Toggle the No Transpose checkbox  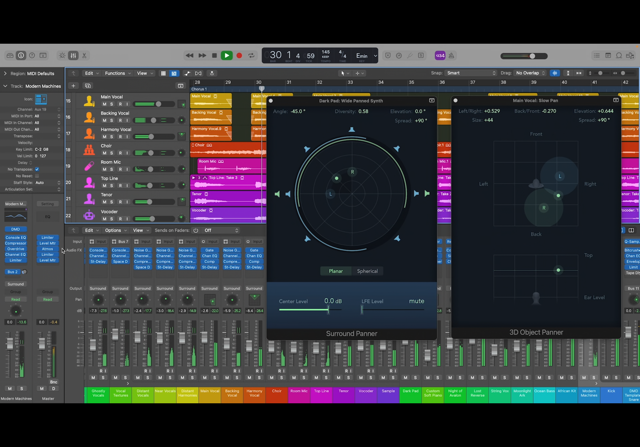37,169
